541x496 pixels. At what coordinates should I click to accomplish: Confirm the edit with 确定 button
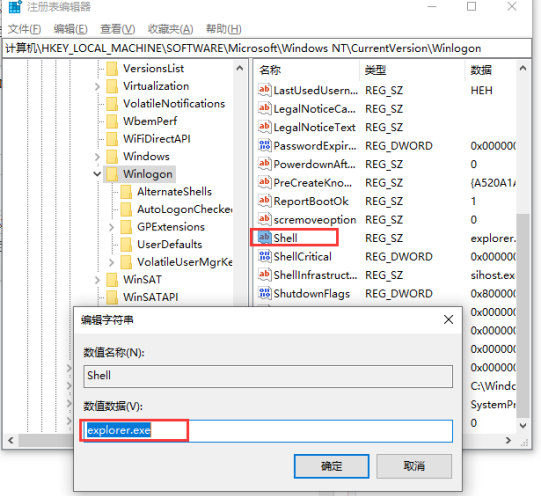[x=332, y=466]
